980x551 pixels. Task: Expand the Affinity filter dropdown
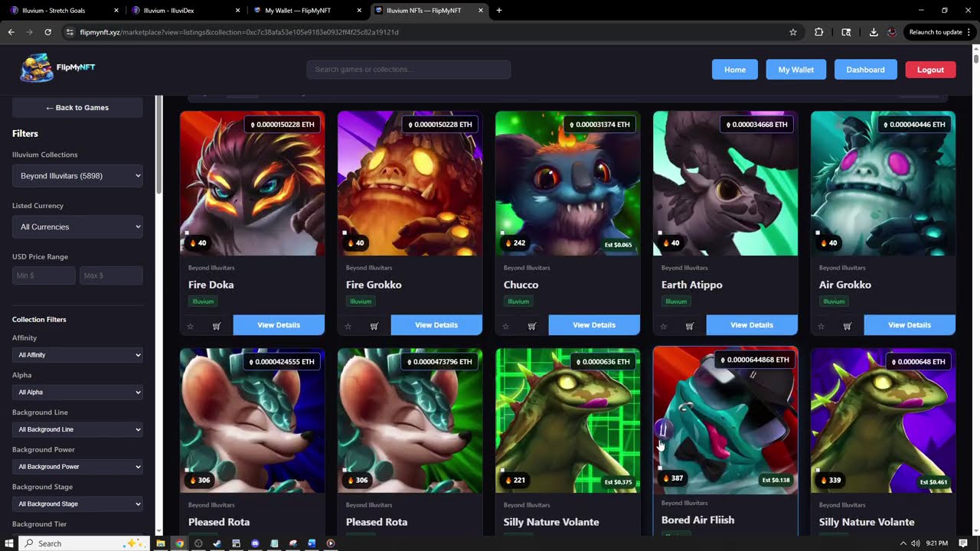[77, 355]
